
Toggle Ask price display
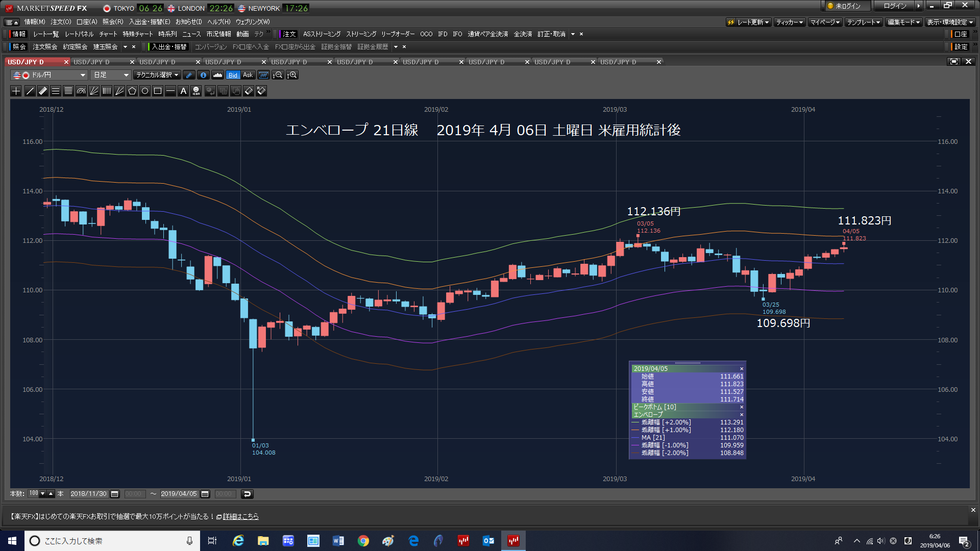248,75
